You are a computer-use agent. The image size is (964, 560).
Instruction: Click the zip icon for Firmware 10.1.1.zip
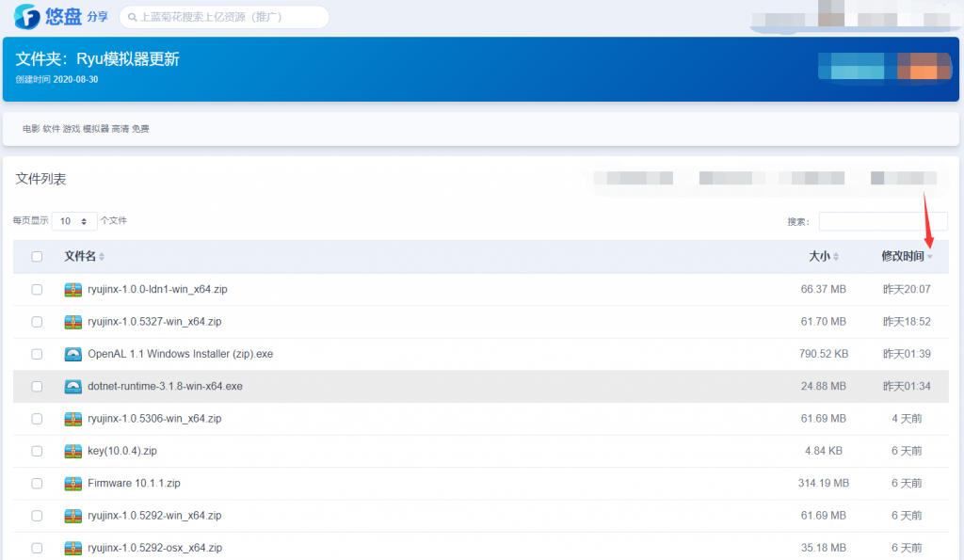[73, 483]
